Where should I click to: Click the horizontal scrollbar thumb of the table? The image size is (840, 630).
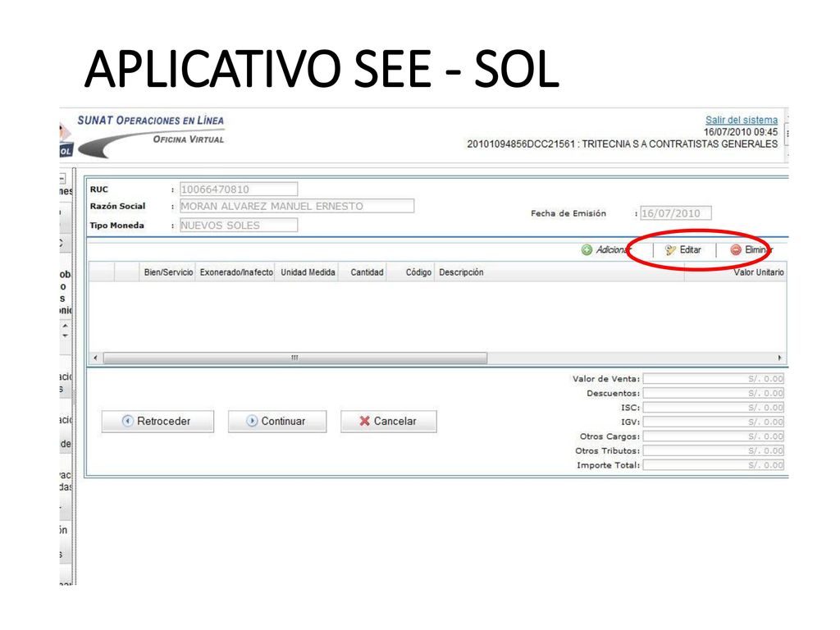point(295,358)
